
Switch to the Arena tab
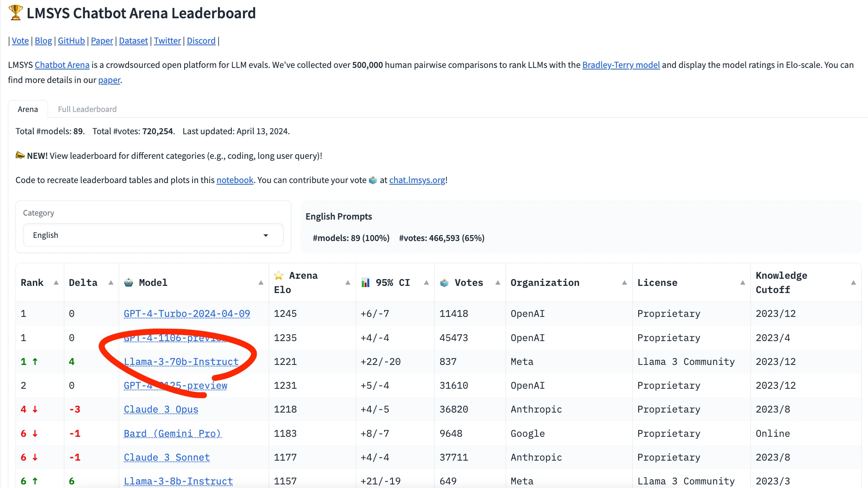pyautogui.click(x=28, y=109)
